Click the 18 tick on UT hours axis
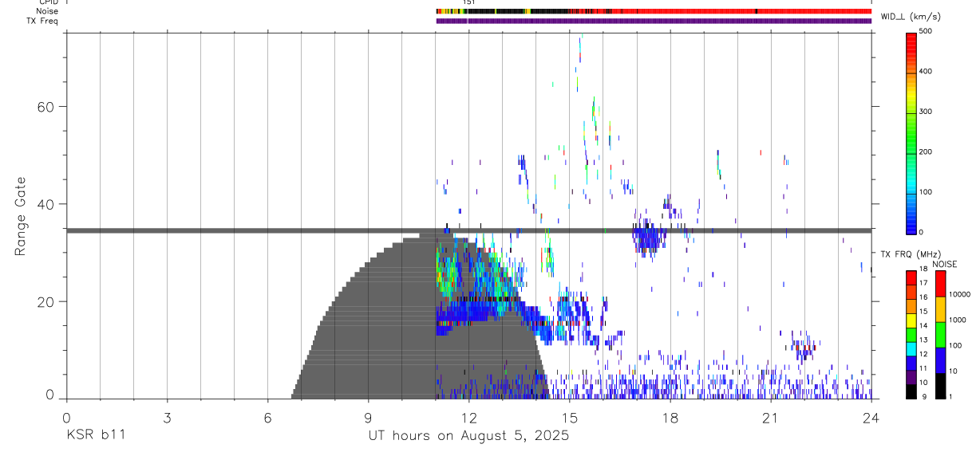980x452 pixels. [670, 417]
